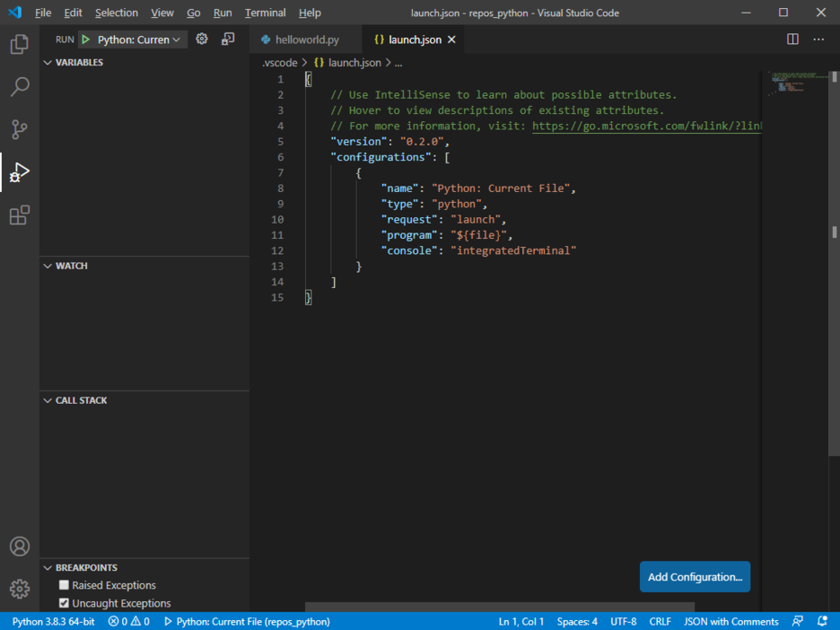Select the Run and Debug view icon
The image size is (840, 630).
coord(19,172)
